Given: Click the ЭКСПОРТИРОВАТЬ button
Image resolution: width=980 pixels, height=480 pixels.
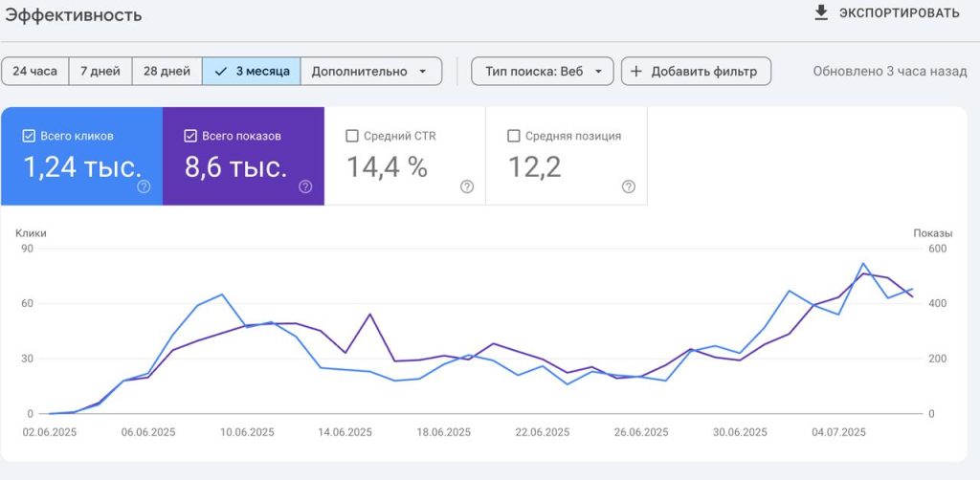Looking at the screenshot, I should (886, 13).
